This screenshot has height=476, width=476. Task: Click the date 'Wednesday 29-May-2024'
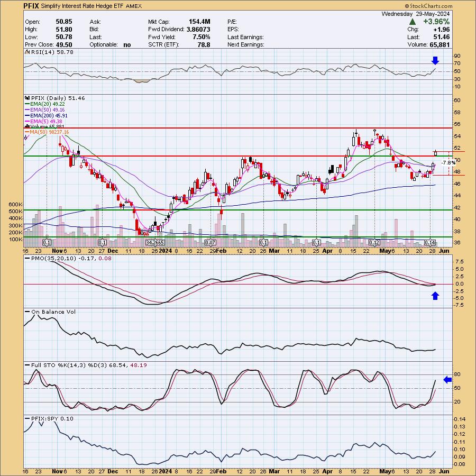click(416, 14)
